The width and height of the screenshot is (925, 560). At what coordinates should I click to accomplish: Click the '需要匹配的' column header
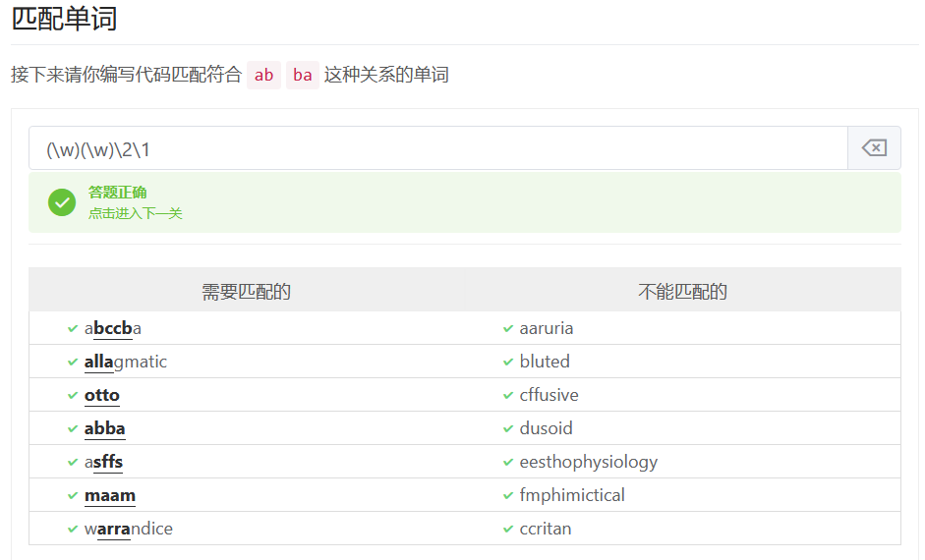tap(246, 292)
